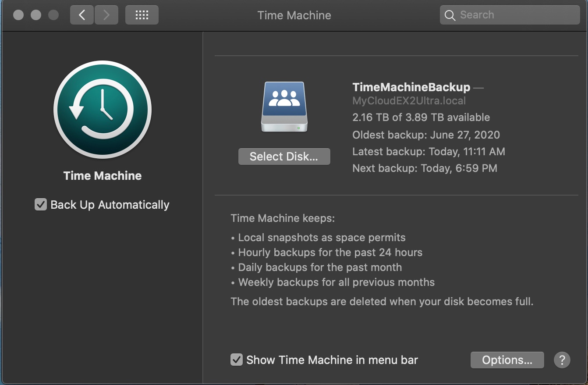Click the magnifying glass search icon
Screen dimensions: 588x385
coord(450,15)
